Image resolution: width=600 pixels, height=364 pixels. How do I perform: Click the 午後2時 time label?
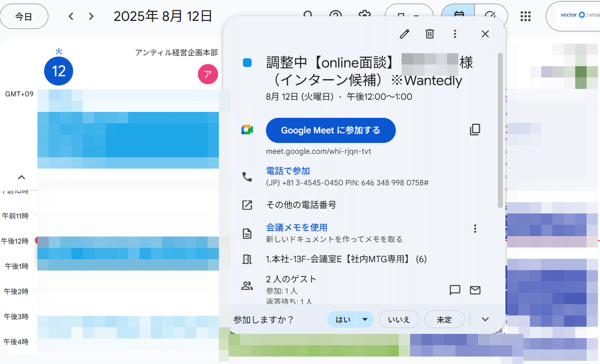click(x=15, y=291)
